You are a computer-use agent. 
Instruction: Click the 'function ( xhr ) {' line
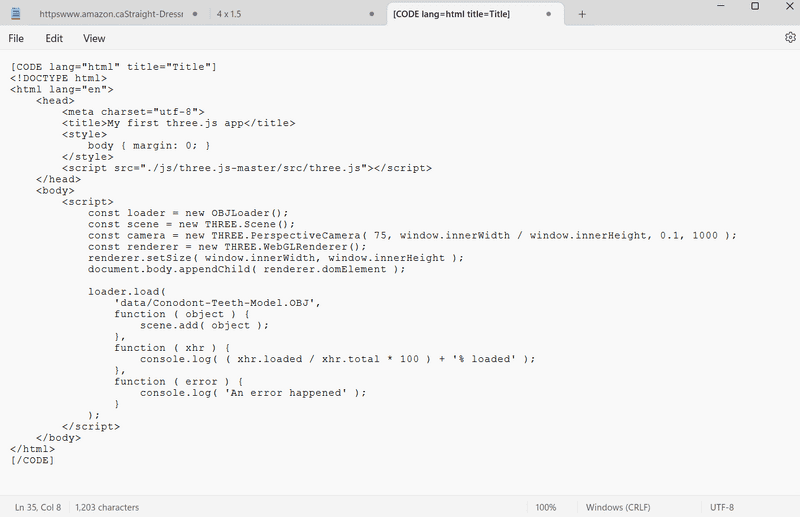click(x=172, y=348)
